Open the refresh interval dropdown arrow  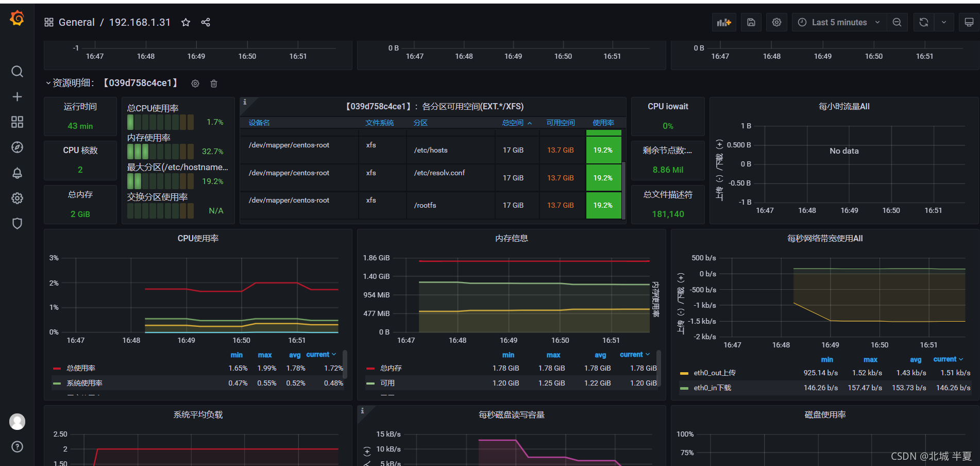944,22
